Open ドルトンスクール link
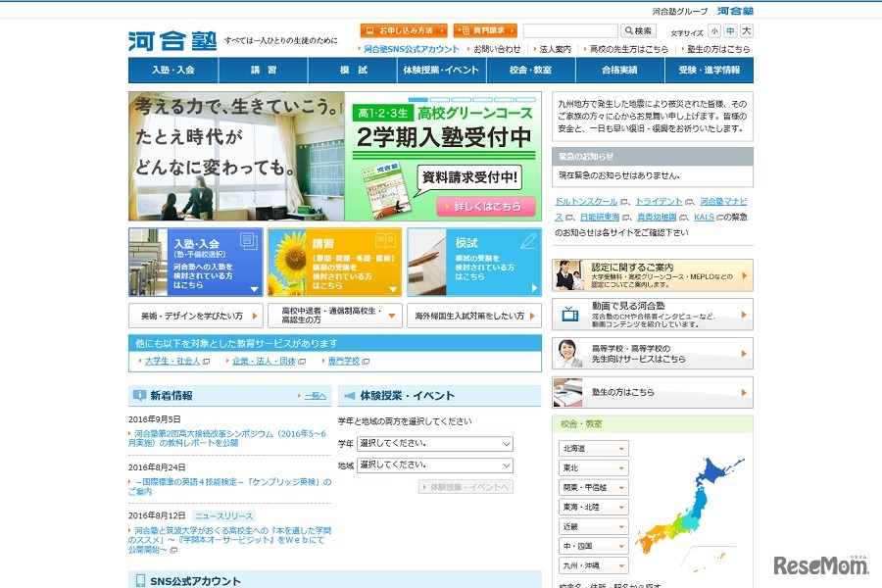Image resolution: width=882 pixels, height=588 pixels. pyautogui.click(x=586, y=202)
